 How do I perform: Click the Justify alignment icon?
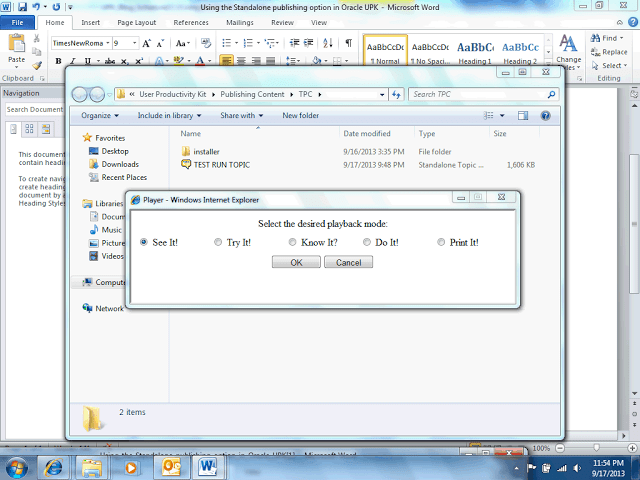[270, 61]
